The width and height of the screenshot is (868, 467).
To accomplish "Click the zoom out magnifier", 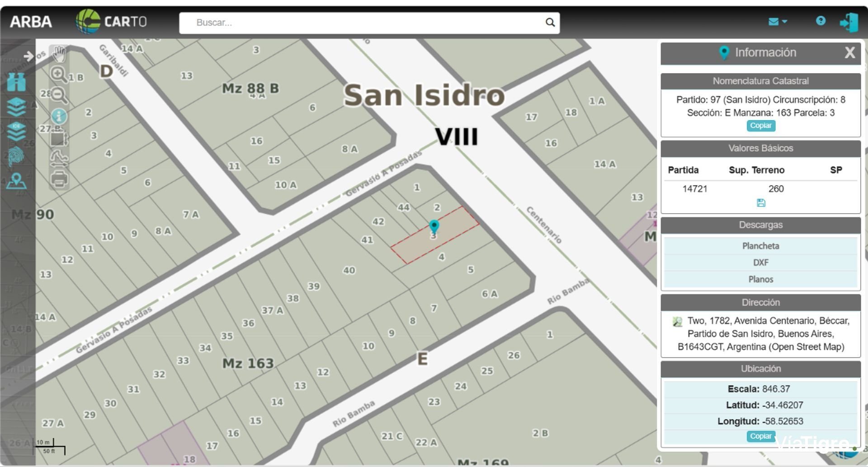I will click(x=59, y=95).
